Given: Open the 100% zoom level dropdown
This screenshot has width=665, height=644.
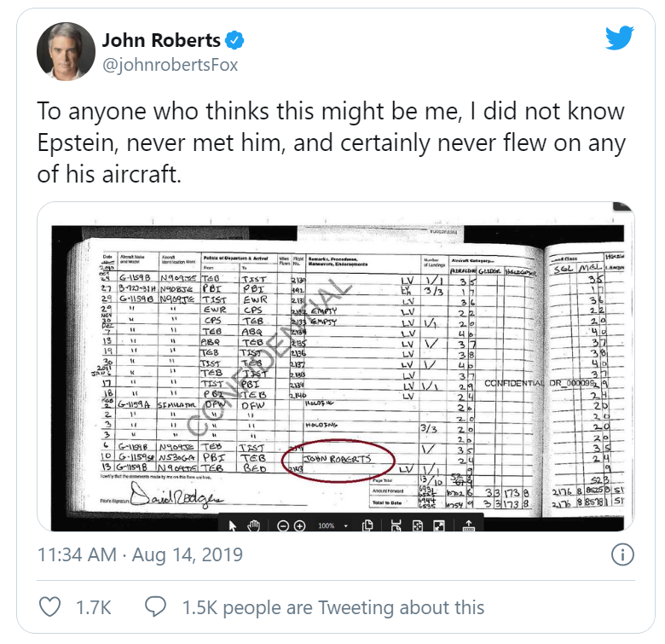Looking at the screenshot, I should [336, 525].
